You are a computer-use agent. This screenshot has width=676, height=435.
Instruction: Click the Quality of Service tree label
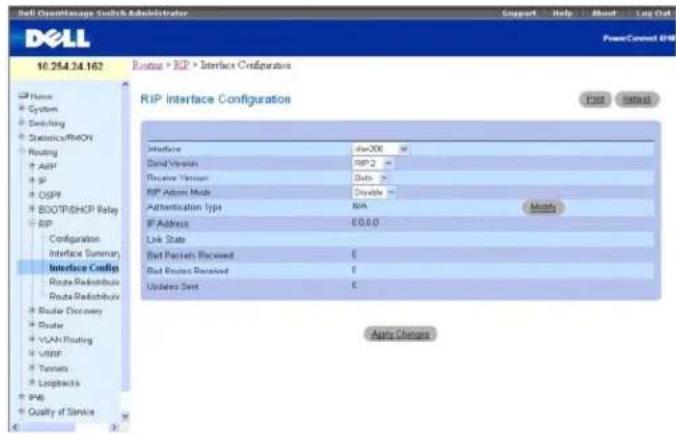pyautogui.click(x=61, y=412)
